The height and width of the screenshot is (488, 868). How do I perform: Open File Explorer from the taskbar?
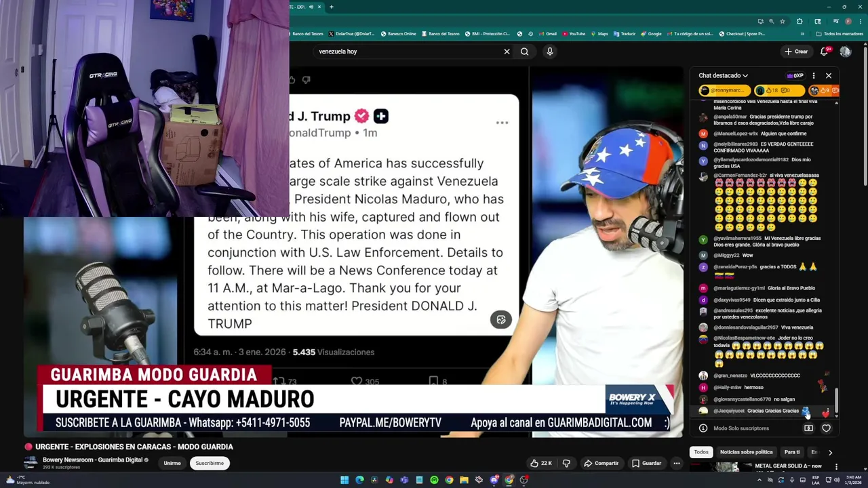tap(464, 480)
